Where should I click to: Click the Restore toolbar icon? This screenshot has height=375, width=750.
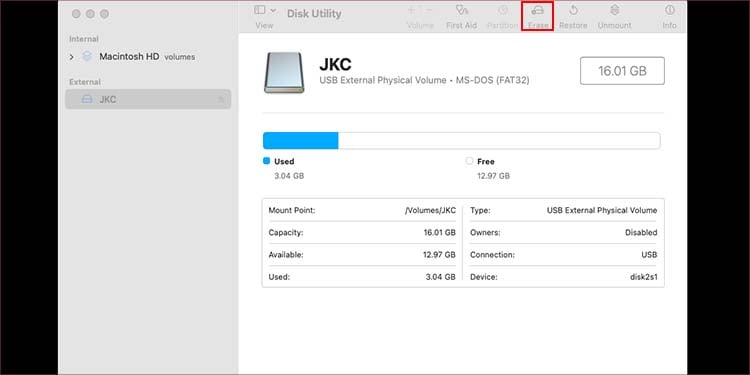[x=573, y=11]
